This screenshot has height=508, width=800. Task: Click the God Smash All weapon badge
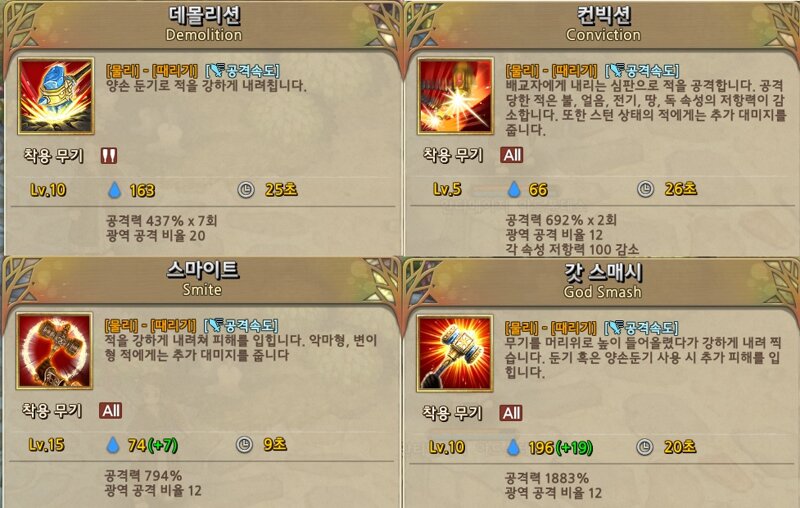pyautogui.click(x=511, y=413)
